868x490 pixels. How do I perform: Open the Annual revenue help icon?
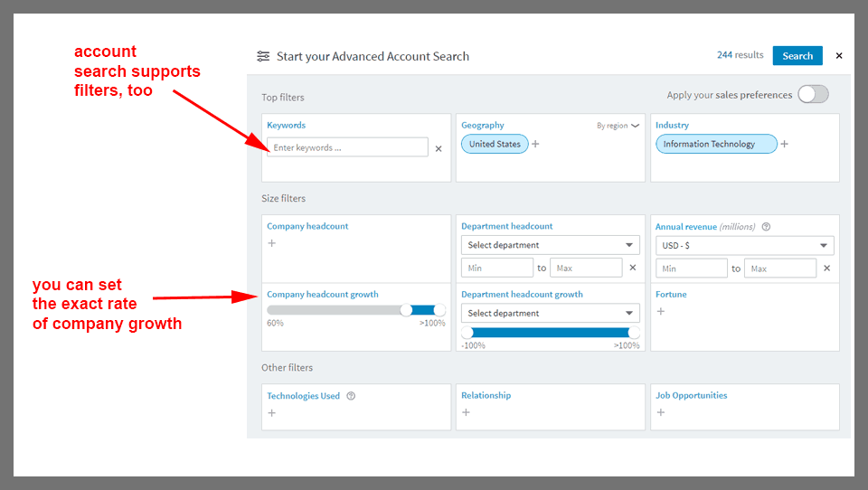[x=766, y=227]
